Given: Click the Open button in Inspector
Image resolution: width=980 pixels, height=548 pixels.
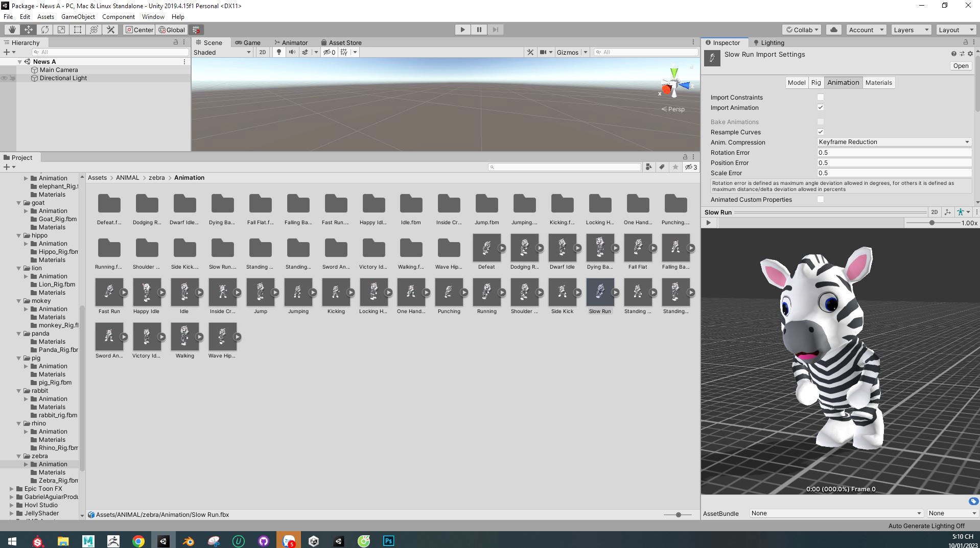Looking at the screenshot, I should [x=961, y=65].
